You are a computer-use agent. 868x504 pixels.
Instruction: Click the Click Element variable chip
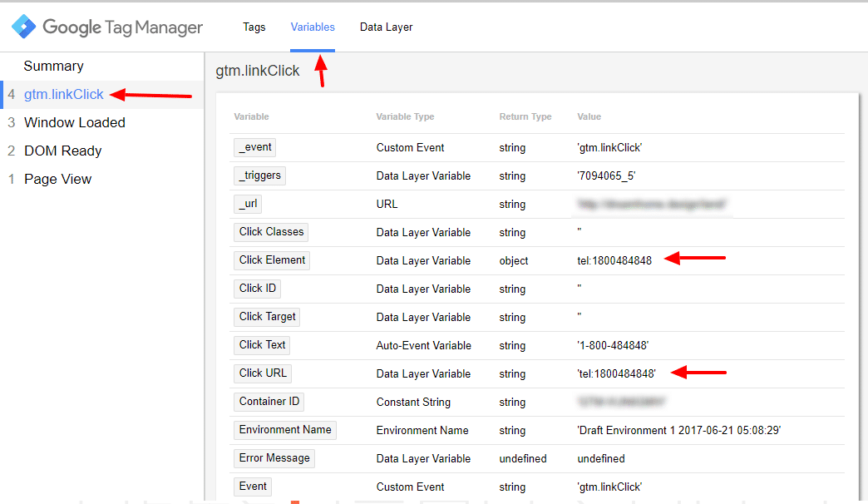pos(272,260)
